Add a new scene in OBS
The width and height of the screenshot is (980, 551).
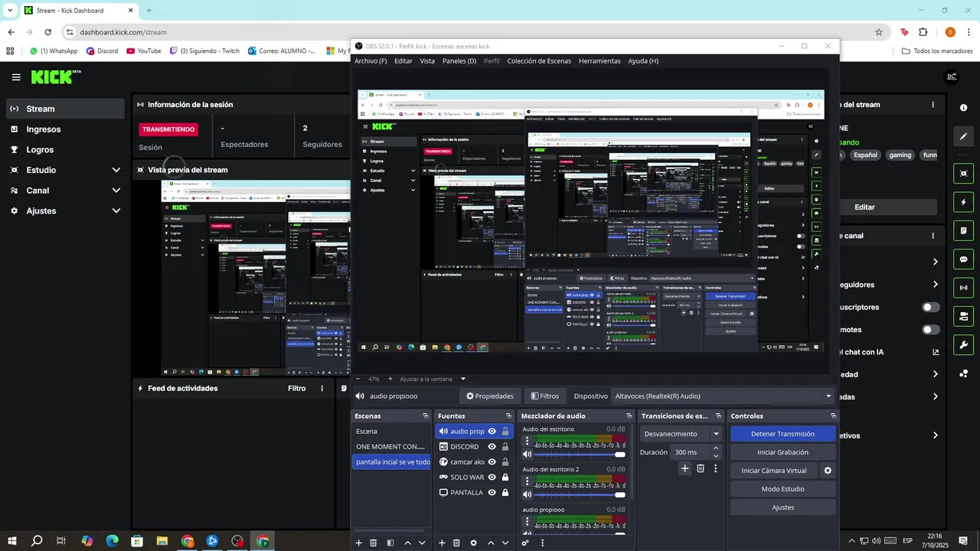pyautogui.click(x=358, y=543)
